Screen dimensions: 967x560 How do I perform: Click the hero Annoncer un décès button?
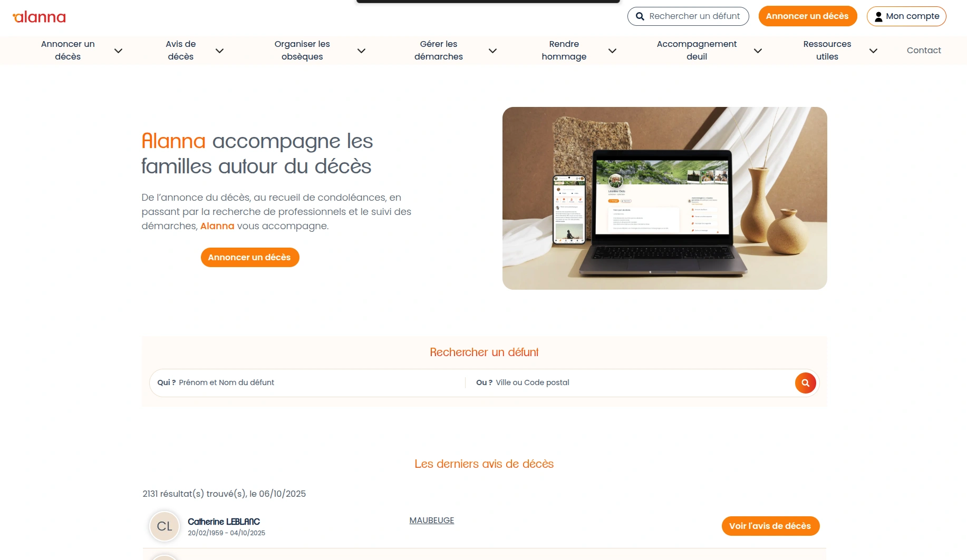click(249, 258)
